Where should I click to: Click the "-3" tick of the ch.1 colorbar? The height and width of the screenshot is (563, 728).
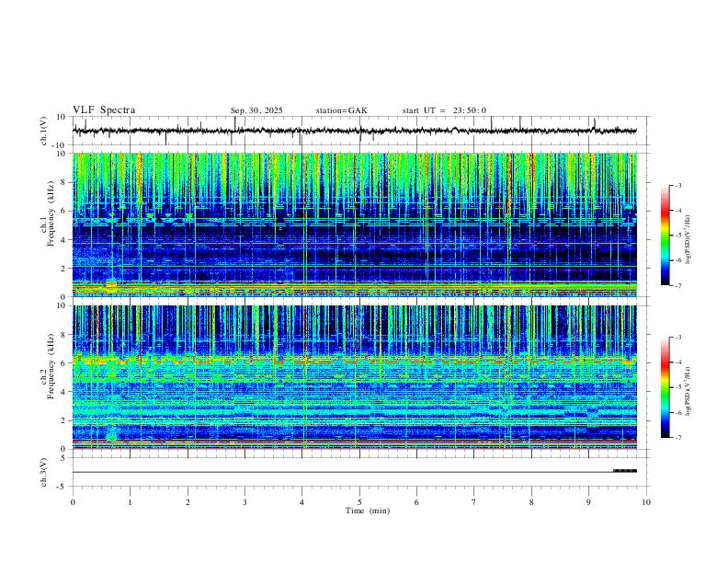(x=677, y=185)
